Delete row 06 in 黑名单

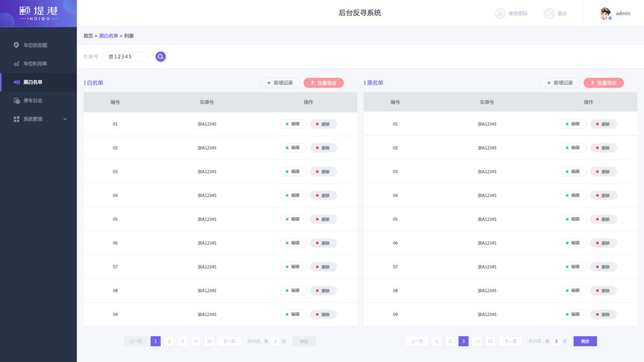[604, 243]
